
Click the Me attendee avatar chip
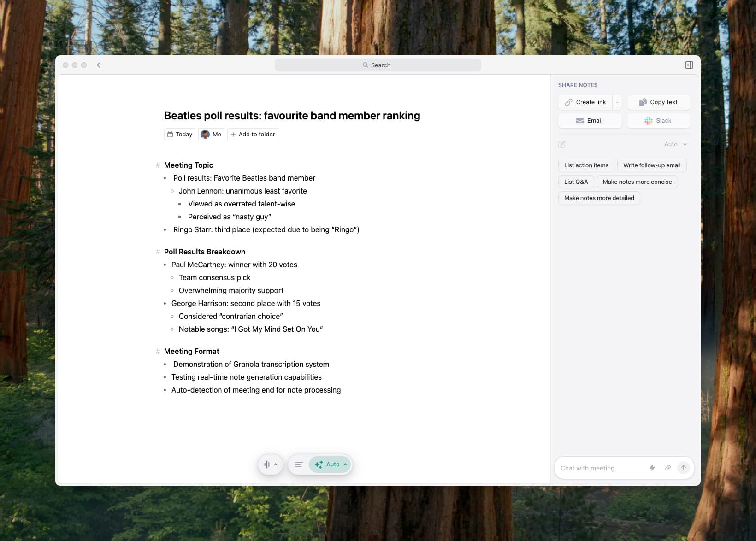pyautogui.click(x=211, y=135)
